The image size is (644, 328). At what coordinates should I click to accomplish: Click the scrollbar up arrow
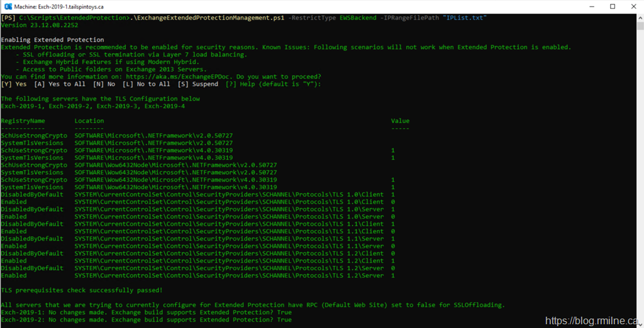tap(639, 17)
